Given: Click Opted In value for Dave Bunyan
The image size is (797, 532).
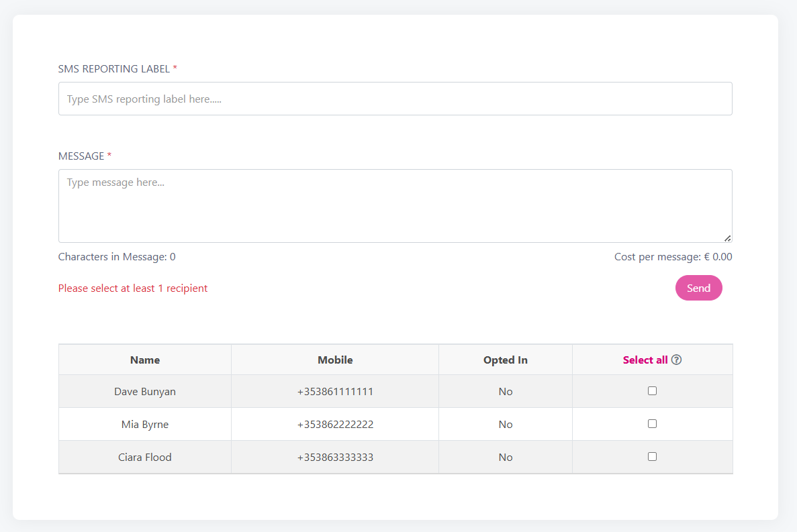Looking at the screenshot, I should pos(505,391).
